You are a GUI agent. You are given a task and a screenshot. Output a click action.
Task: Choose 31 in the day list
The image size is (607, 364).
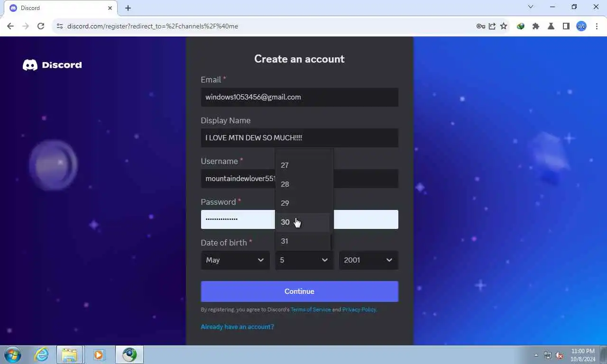pos(303,241)
